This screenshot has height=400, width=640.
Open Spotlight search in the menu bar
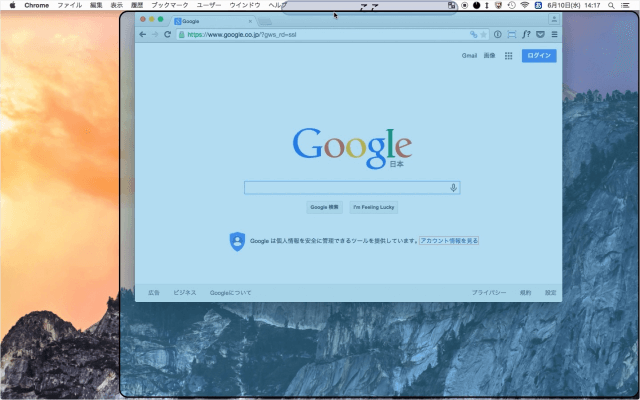[x=611, y=5]
